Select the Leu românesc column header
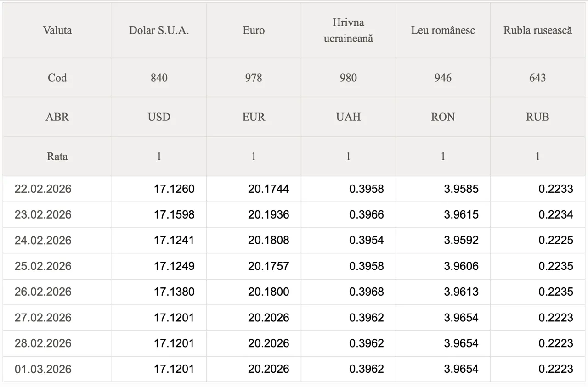Viewport: 588px width, 387px height. coord(443,30)
